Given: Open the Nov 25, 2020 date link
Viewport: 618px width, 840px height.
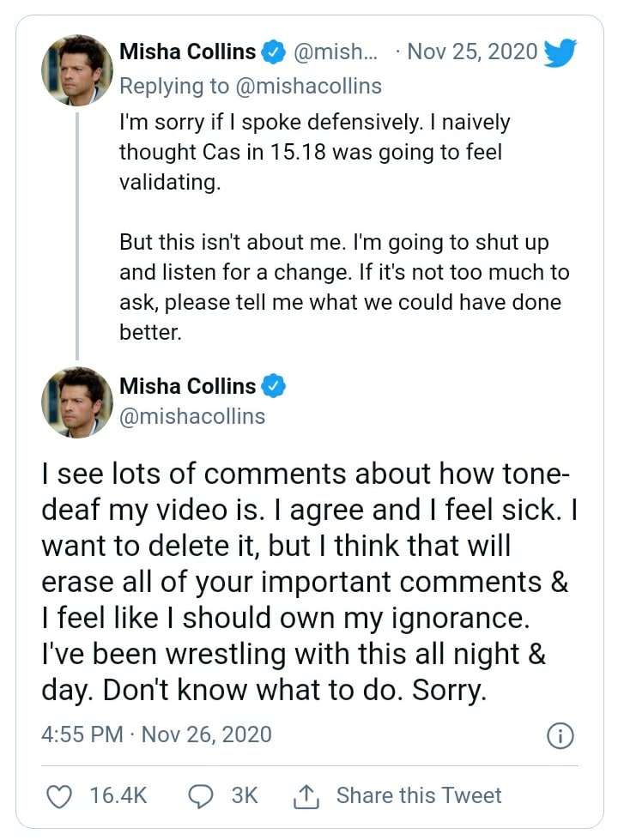Looking at the screenshot, I should 472,52.
